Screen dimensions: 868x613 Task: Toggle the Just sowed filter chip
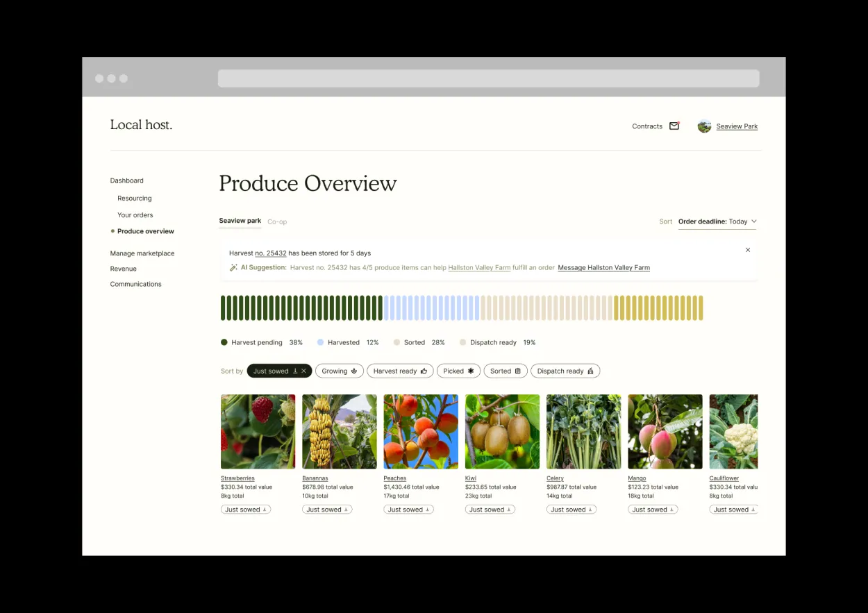coord(280,371)
